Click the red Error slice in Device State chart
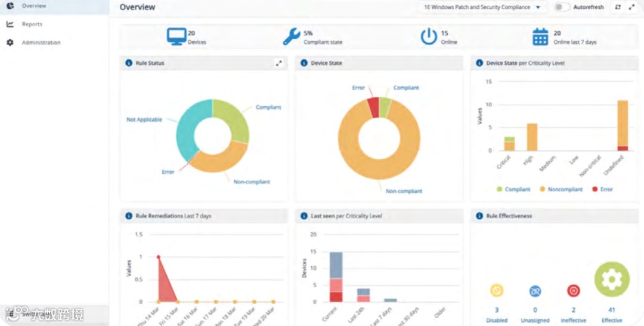Image resolution: width=644 pixels, height=326 pixels. 373,107
